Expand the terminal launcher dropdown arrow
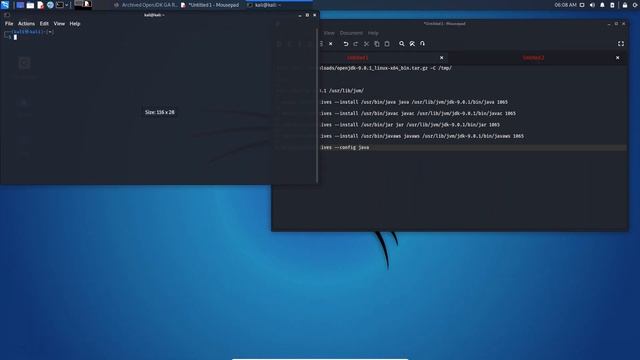640x360 pixels. coord(67,5)
